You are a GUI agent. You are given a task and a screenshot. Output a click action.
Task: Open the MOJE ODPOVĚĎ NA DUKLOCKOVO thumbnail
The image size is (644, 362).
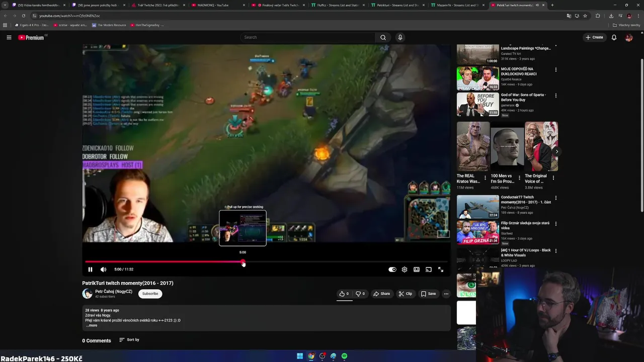click(x=478, y=78)
